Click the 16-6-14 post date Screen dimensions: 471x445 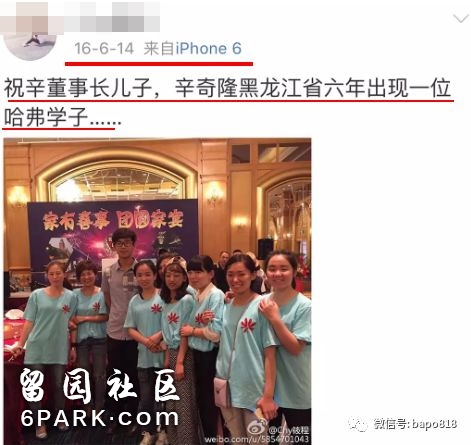click(x=104, y=49)
